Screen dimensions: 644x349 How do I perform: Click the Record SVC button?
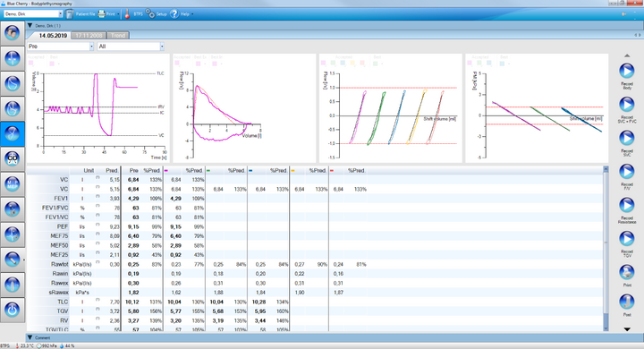[x=627, y=138]
